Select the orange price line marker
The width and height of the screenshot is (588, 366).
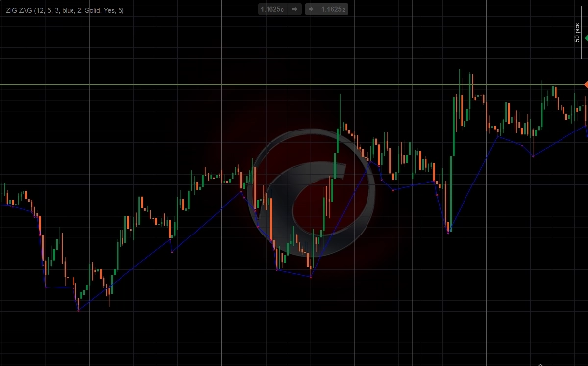(586, 85)
